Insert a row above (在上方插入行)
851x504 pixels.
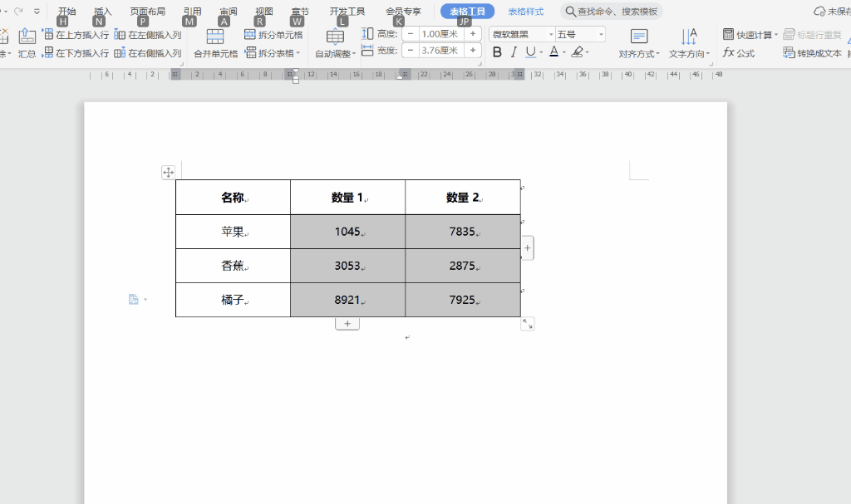tap(76, 35)
